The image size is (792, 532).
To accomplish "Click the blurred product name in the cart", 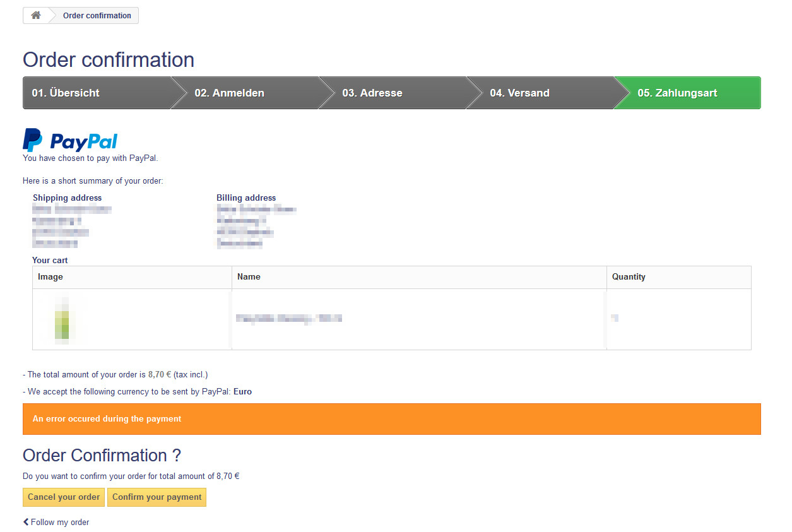I will (x=288, y=319).
